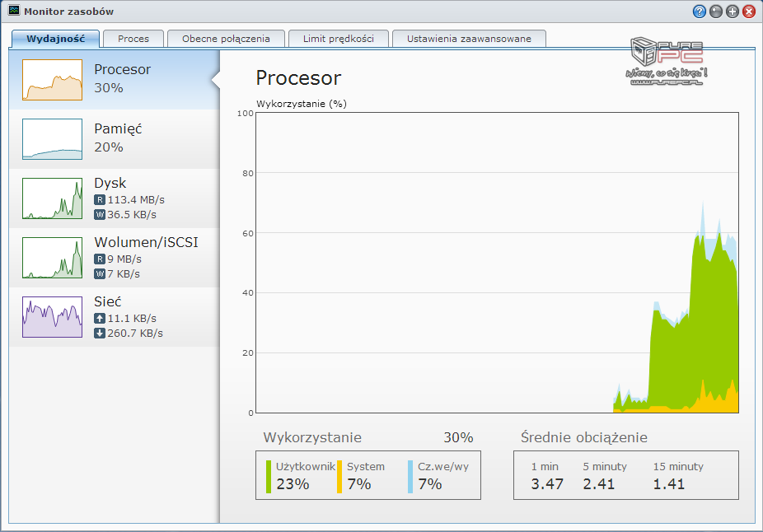Click the Wolumen/iSCSI read value 9 MB/s
This screenshot has width=763, height=532.
(124, 259)
